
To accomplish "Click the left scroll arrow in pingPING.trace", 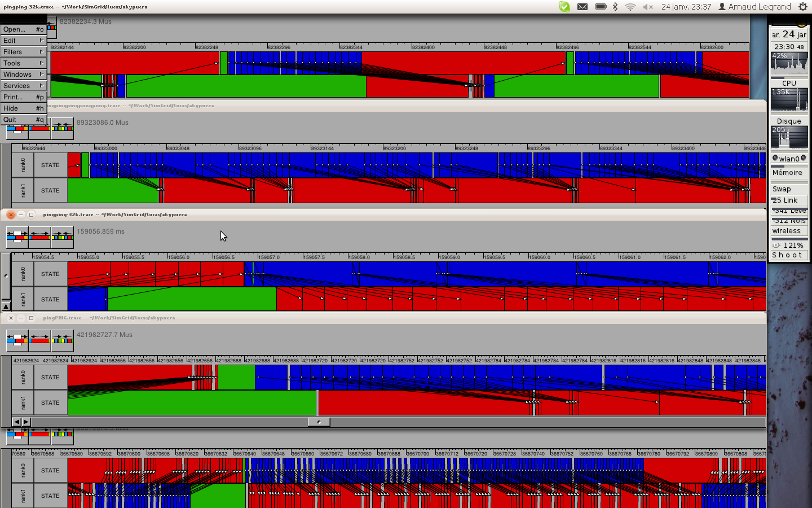I will (x=16, y=422).
